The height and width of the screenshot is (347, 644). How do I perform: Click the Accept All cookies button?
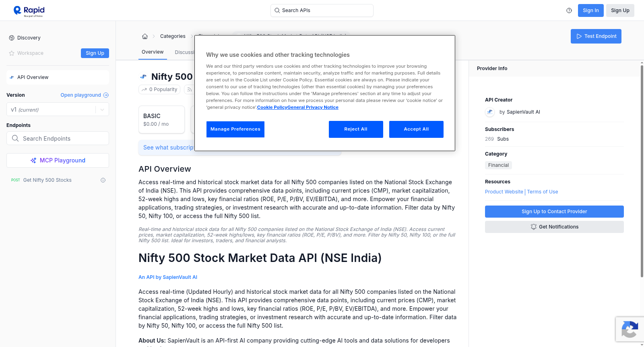416,129
